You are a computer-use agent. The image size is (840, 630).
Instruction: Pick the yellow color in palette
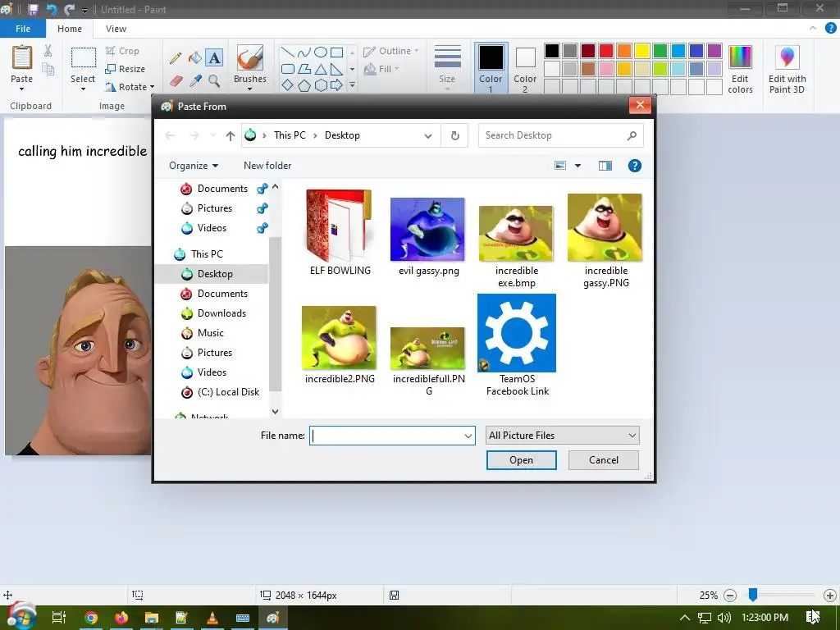pos(641,51)
